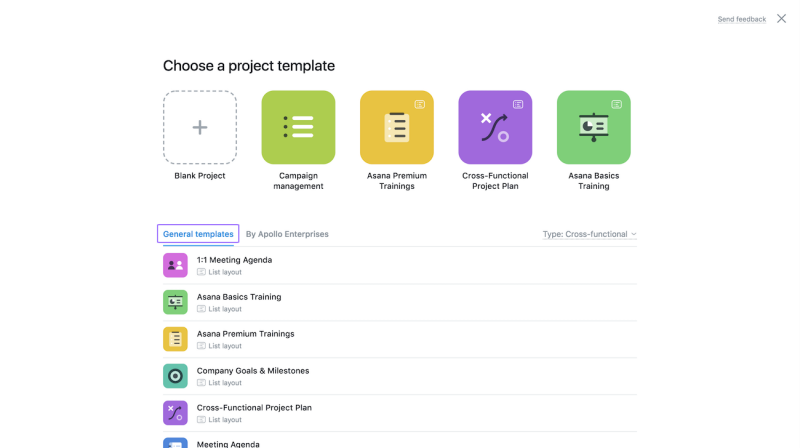Viewport: 800px width, 448px height.
Task: Select the Meeting Agenda template name
Action: 228,444
